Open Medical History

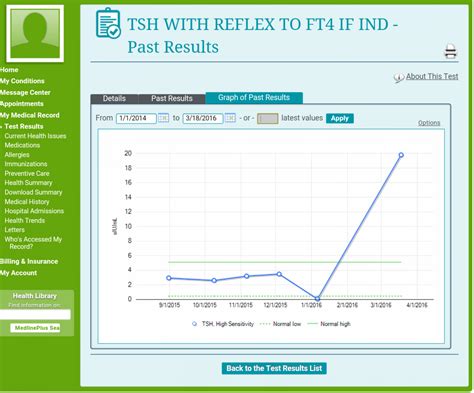coord(27,202)
